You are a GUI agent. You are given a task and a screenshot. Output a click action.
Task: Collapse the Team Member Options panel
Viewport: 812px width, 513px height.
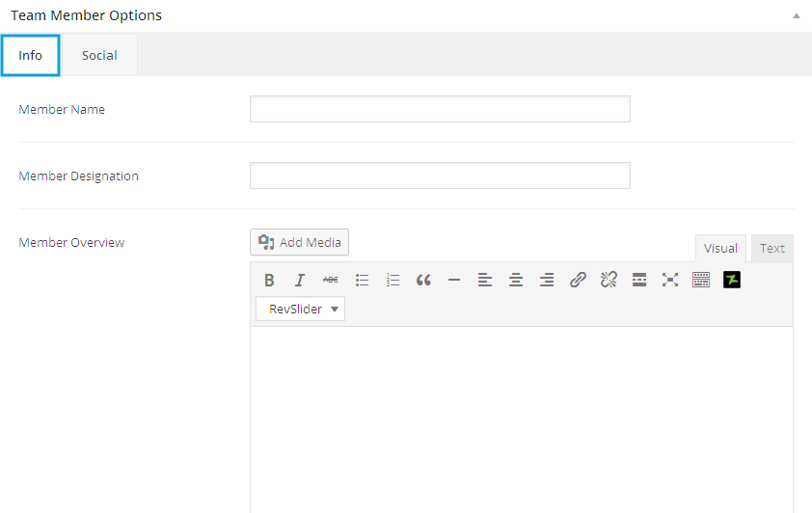(x=796, y=16)
